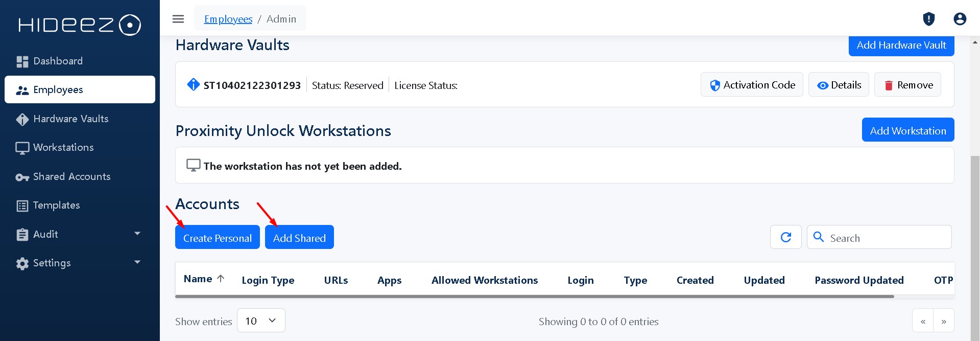
Task: Click the hardware vault diamond info icon
Action: 193,84
